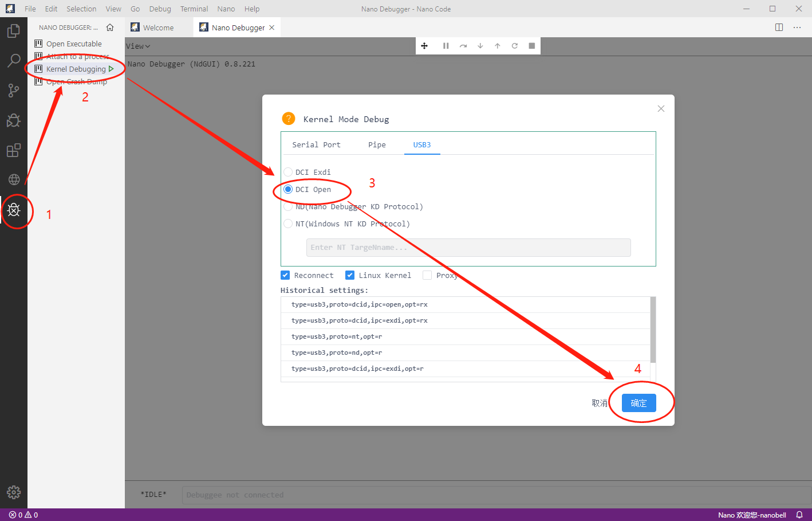Click Restart icon in the debug toolbar

tap(515, 46)
